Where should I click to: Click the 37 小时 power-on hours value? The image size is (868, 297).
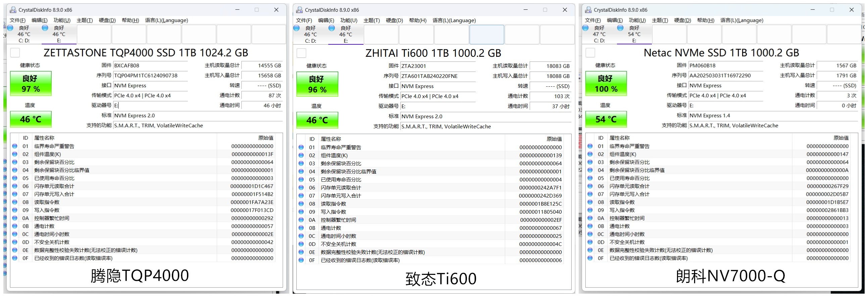[x=550, y=106]
